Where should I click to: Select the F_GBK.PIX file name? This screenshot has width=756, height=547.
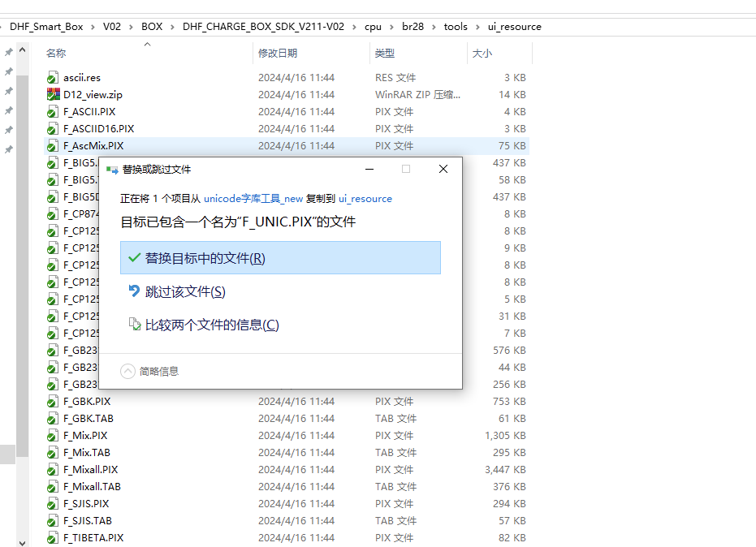[87, 402]
